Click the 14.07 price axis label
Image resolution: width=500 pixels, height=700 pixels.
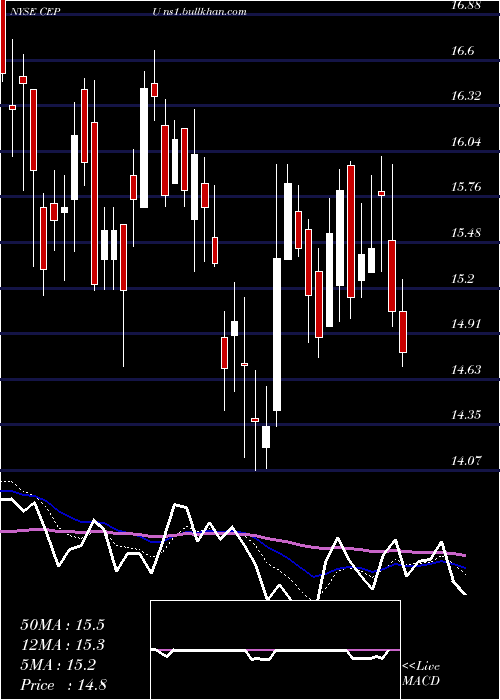[465, 460]
